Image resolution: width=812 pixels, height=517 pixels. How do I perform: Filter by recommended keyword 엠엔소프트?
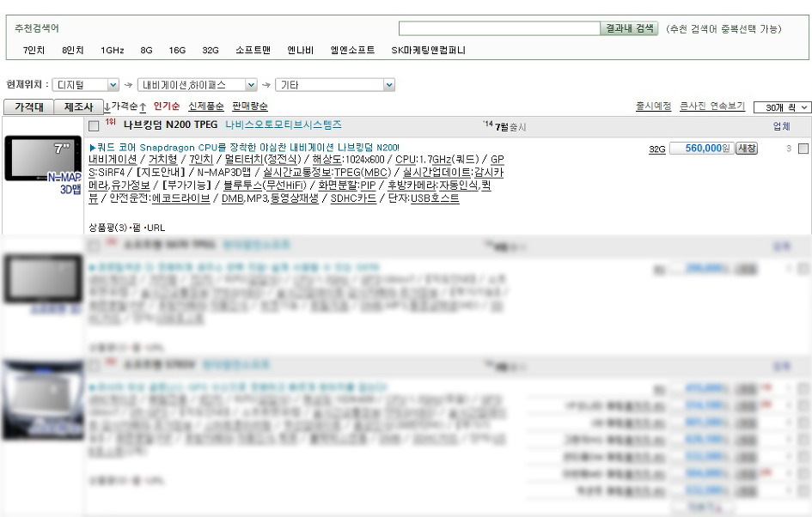pos(352,50)
